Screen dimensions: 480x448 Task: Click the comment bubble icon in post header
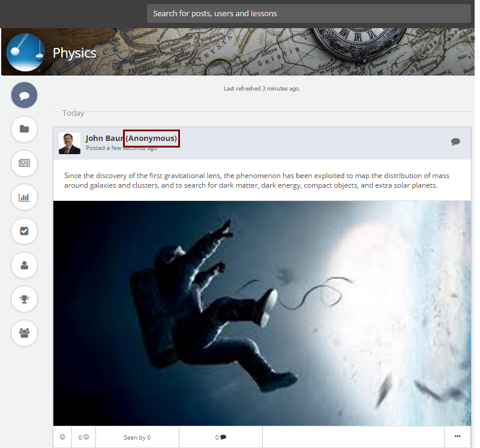(455, 142)
